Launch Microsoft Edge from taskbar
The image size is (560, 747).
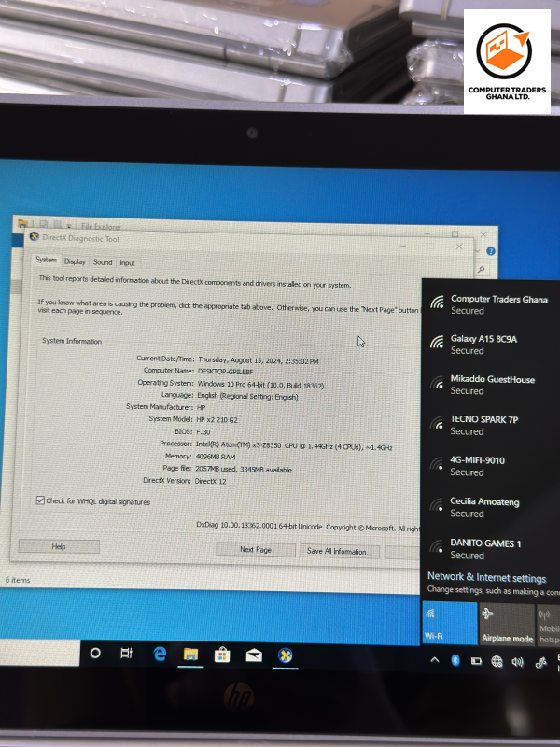(160, 655)
